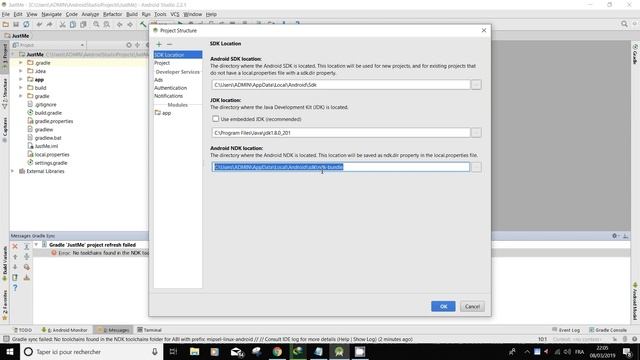Click the Android SDK location path field
Image resolution: width=640 pixels, height=360 pixels.
click(341, 84)
